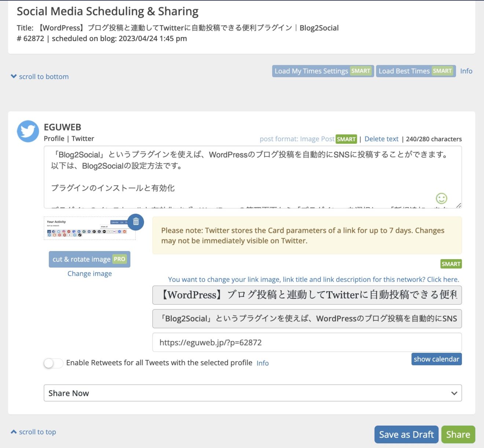
Task: Click here link to change link image settings
Action: pos(443,279)
